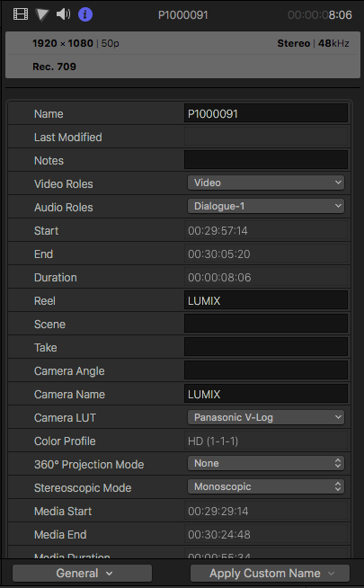Open the General metadata view menu

click(x=82, y=573)
